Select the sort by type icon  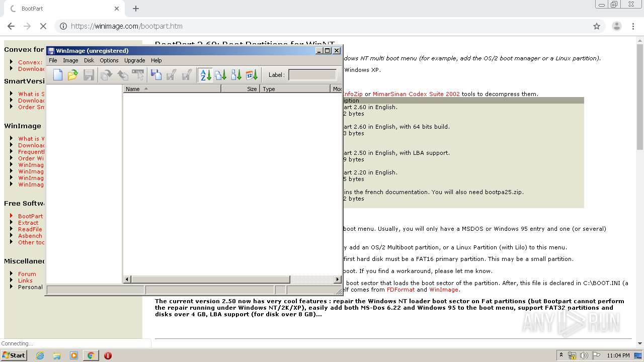[236, 75]
